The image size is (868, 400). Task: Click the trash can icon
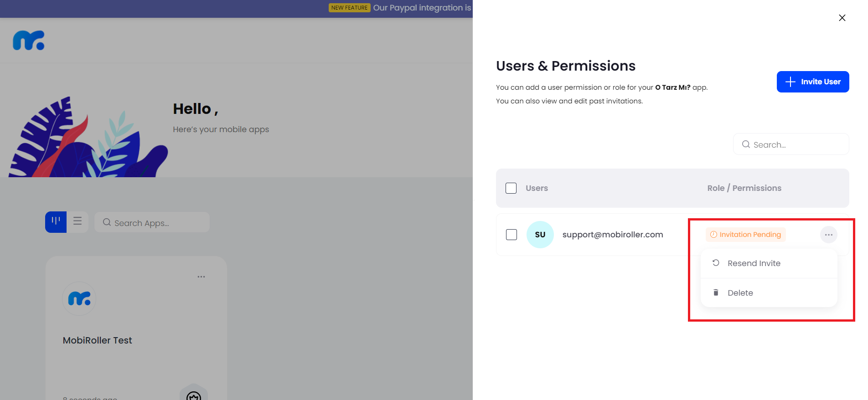coord(716,292)
